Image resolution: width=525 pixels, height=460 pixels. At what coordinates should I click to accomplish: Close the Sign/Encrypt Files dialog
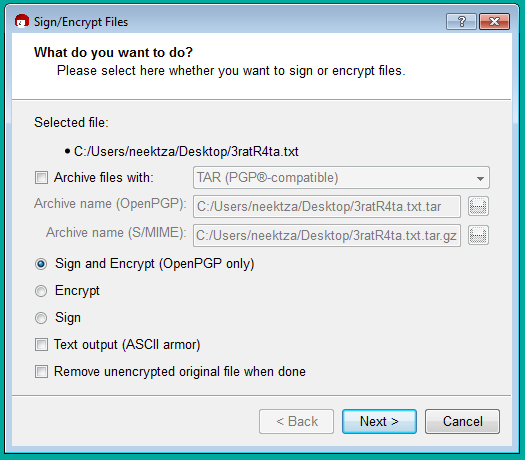pos(495,22)
